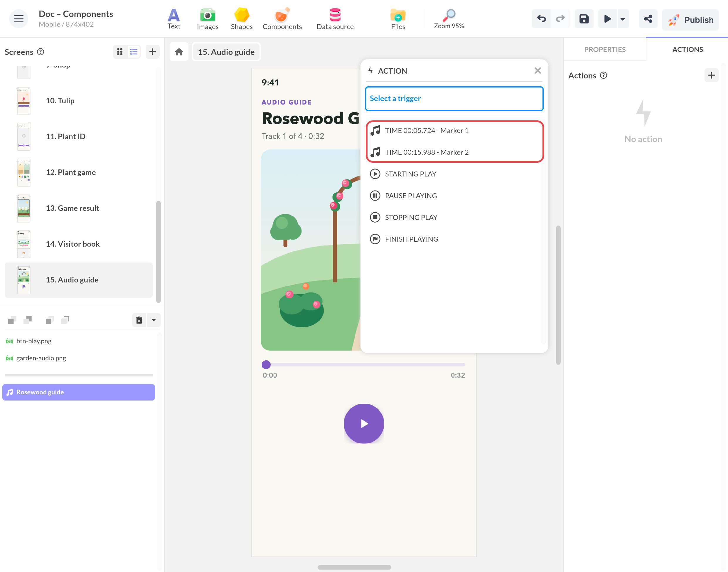Delete the selected layer with trash icon
Viewport: 728px width, 572px height.
[x=139, y=320]
